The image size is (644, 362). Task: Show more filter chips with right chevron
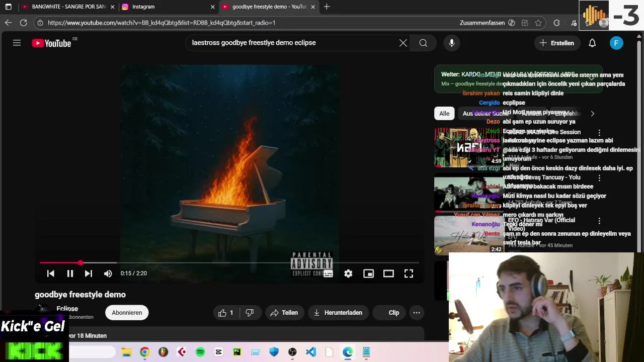592,114
